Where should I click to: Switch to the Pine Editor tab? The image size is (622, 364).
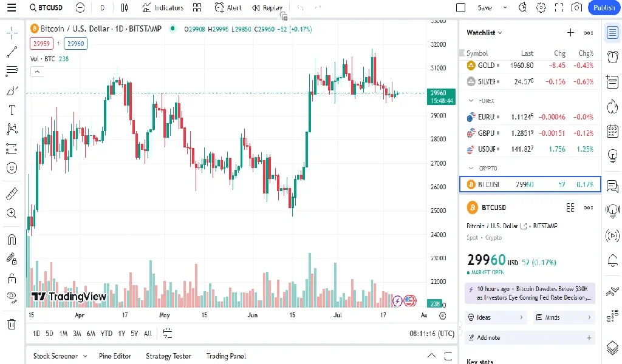tap(115, 356)
